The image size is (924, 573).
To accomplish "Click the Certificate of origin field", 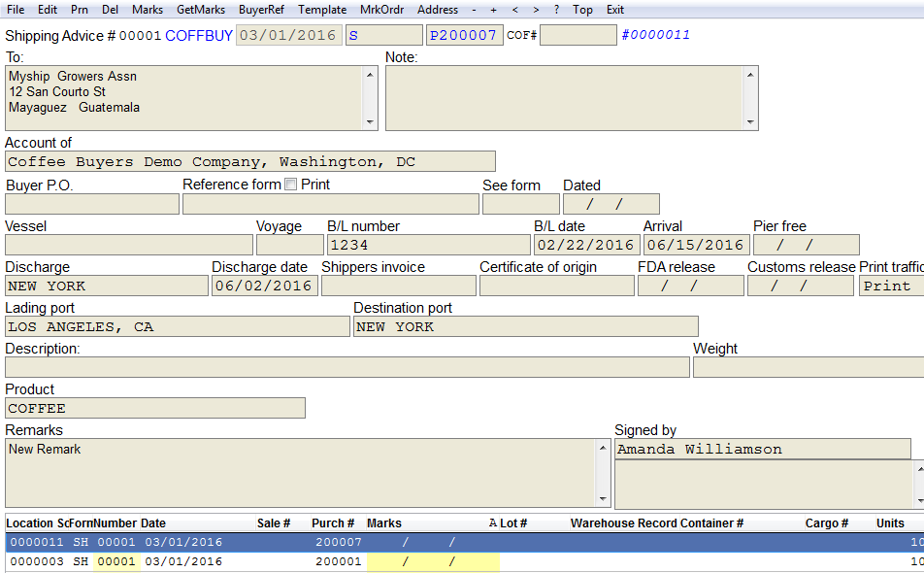I will pos(557,286).
